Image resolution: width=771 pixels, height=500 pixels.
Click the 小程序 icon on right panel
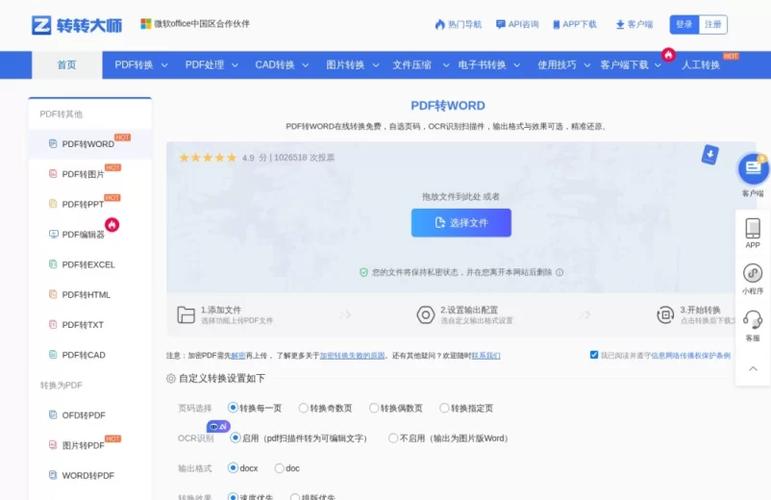pyautogui.click(x=752, y=273)
